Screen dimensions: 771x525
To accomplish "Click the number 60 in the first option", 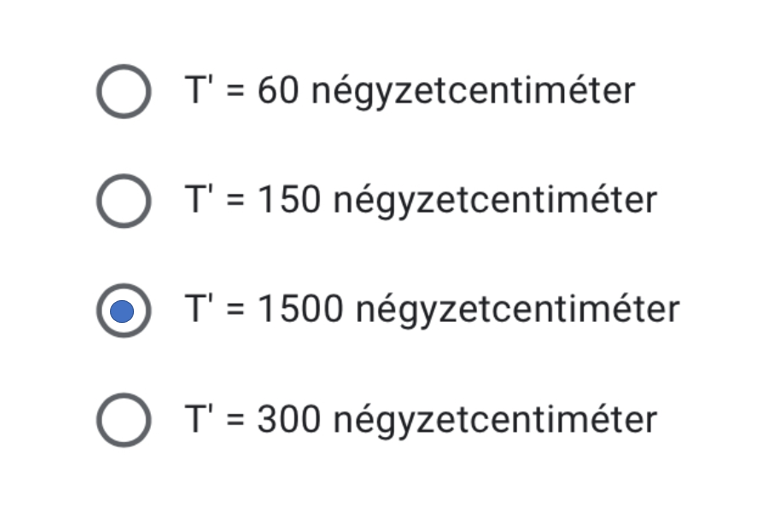I will point(278,92).
